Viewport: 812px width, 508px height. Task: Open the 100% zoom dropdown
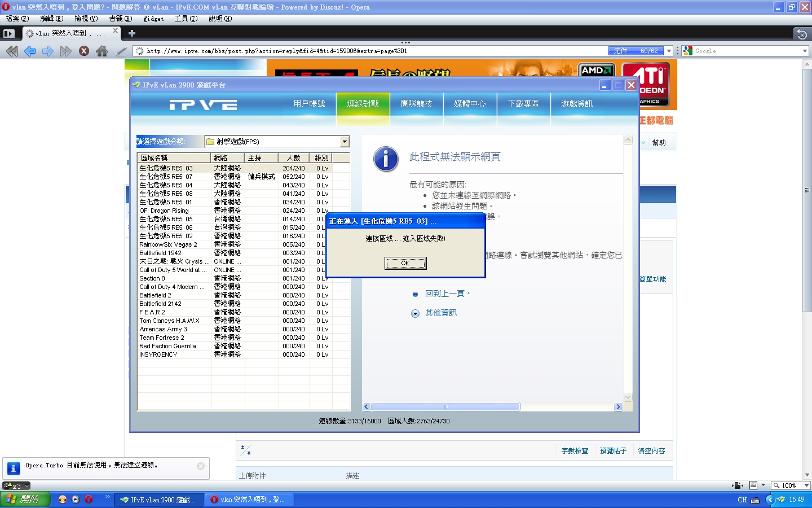[806, 485]
